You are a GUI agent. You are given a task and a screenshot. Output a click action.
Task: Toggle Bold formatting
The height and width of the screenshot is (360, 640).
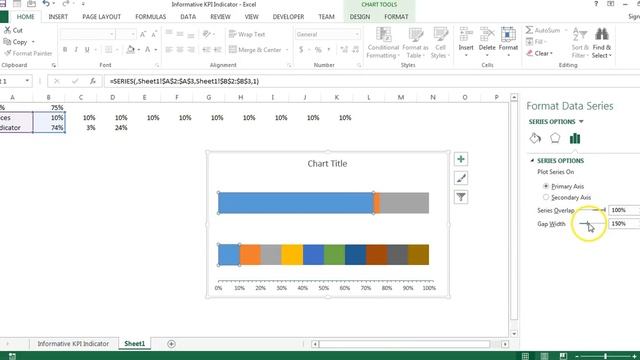[x=65, y=50]
